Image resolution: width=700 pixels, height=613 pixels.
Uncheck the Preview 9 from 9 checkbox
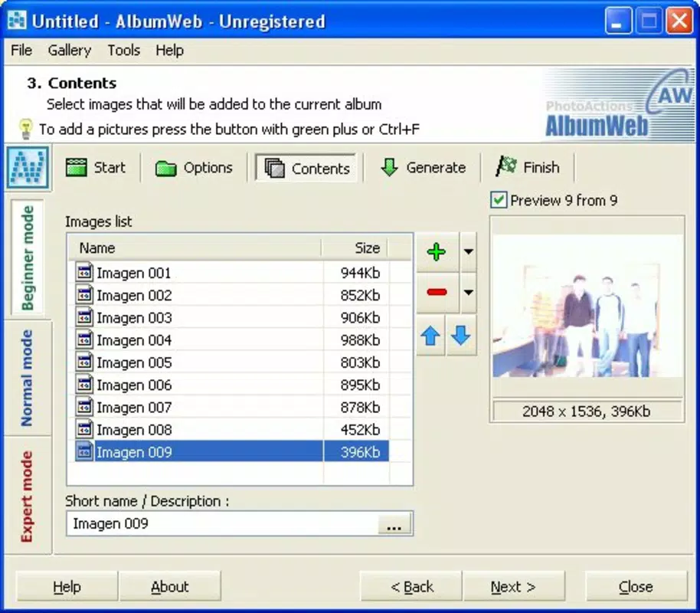(x=499, y=200)
